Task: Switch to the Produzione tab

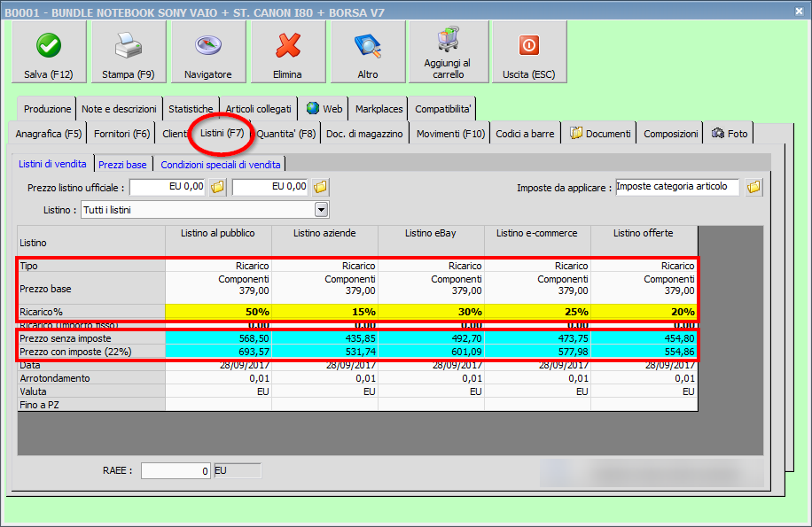Action: tap(47, 109)
